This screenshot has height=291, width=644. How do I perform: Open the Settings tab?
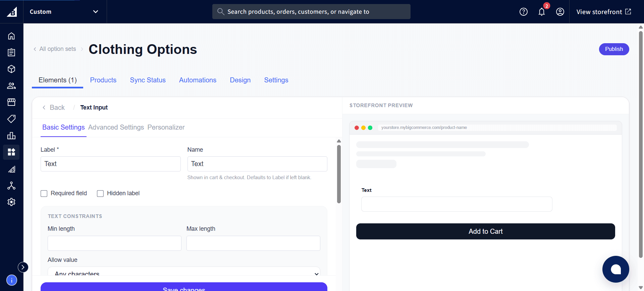coord(276,80)
